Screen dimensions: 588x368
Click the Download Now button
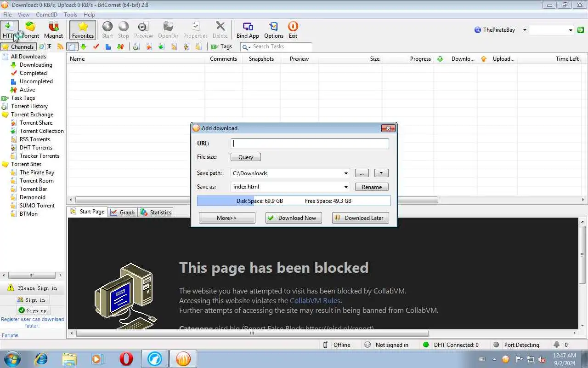[x=294, y=218]
